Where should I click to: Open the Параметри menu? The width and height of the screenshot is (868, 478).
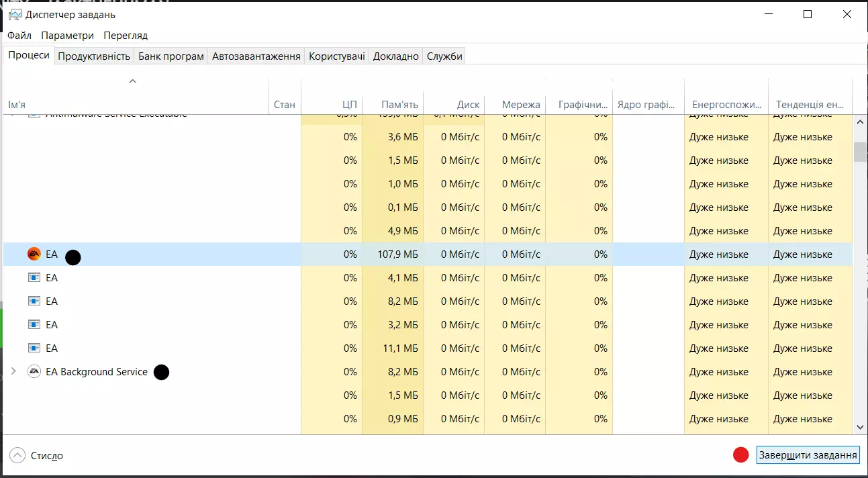(67, 36)
